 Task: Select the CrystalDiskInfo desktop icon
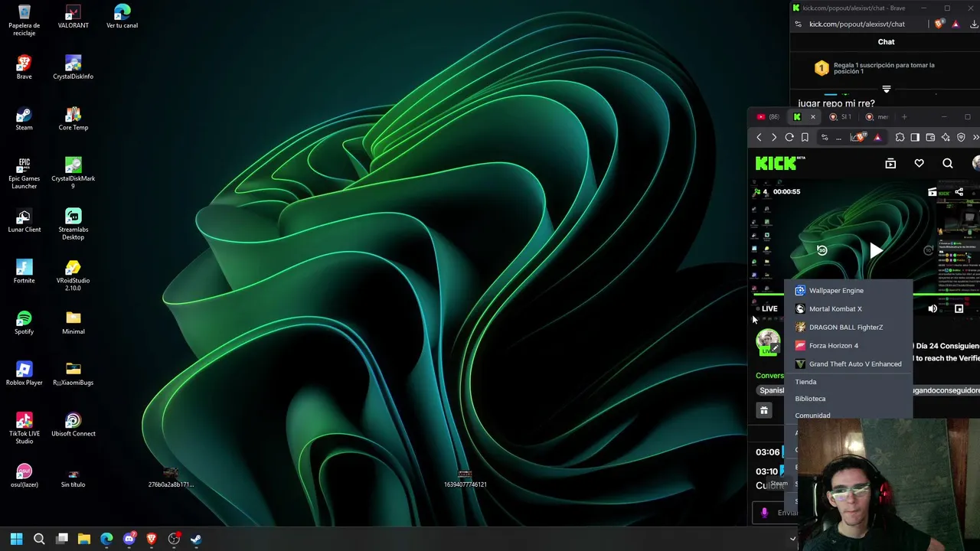tap(73, 67)
